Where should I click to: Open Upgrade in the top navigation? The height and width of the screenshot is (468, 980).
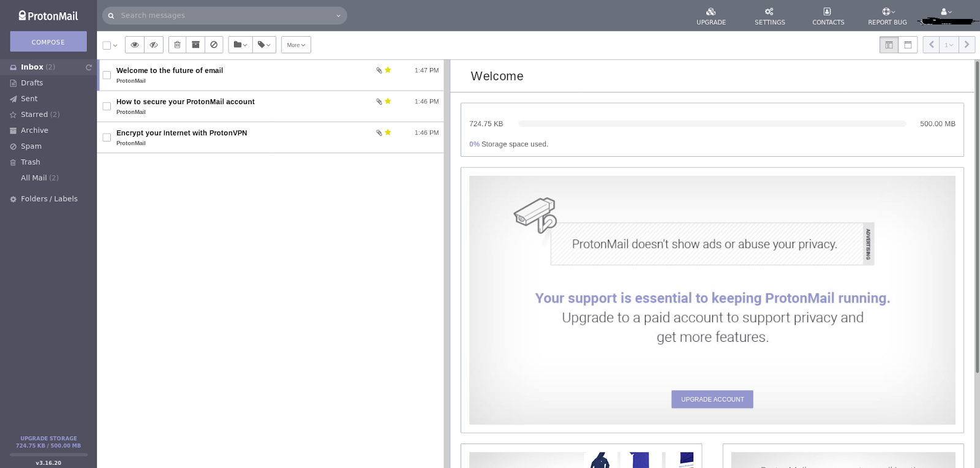click(x=711, y=16)
